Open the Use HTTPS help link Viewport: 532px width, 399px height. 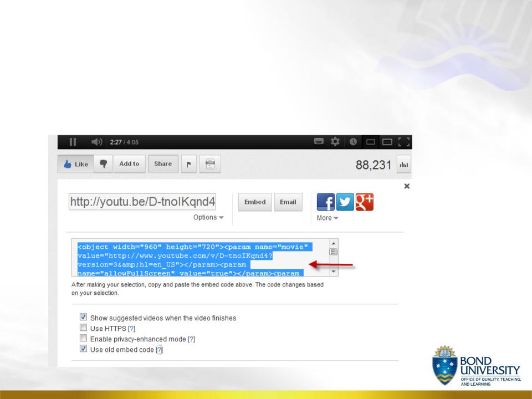pos(132,329)
